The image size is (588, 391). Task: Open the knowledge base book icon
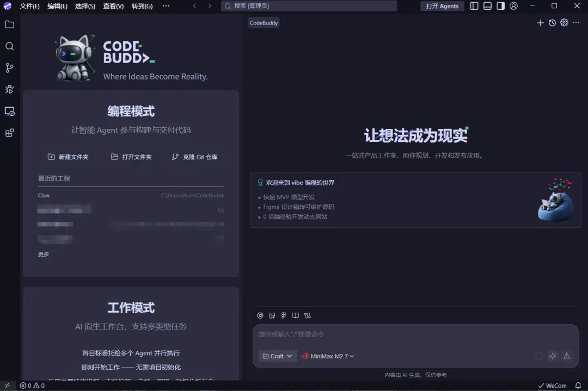point(296,316)
